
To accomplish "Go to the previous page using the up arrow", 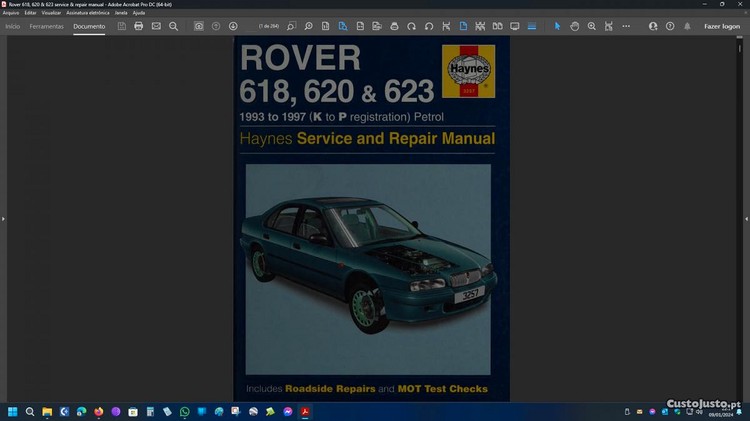I will pyautogui.click(x=216, y=26).
